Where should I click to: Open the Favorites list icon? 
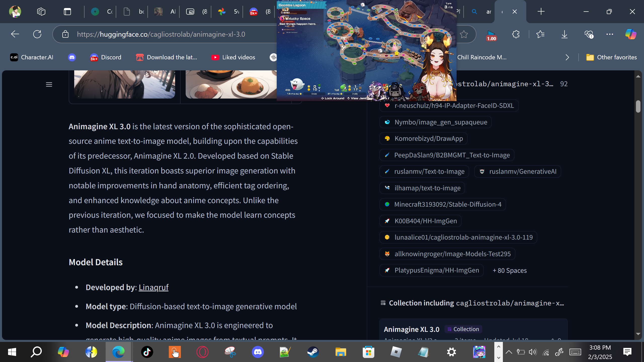click(x=540, y=34)
